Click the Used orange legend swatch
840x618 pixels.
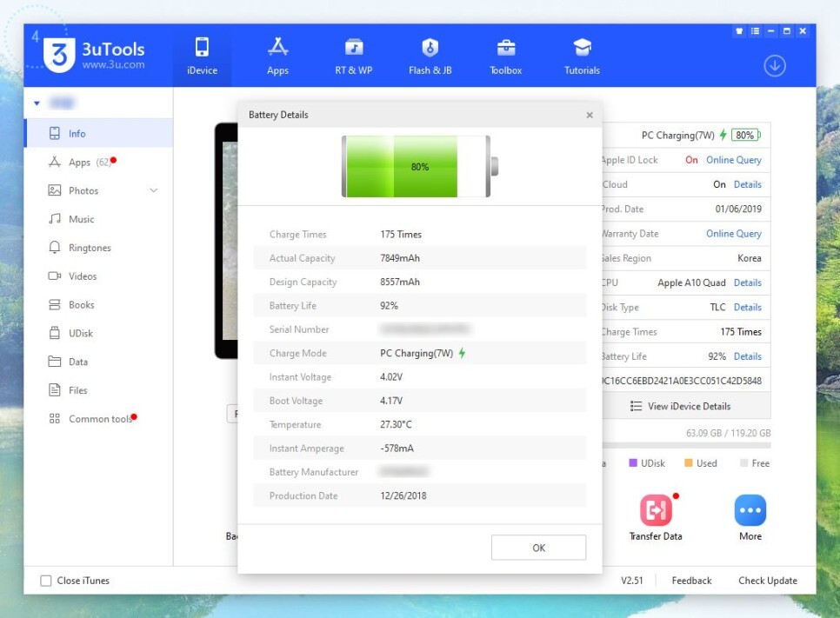pyautogui.click(x=689, y=462)
